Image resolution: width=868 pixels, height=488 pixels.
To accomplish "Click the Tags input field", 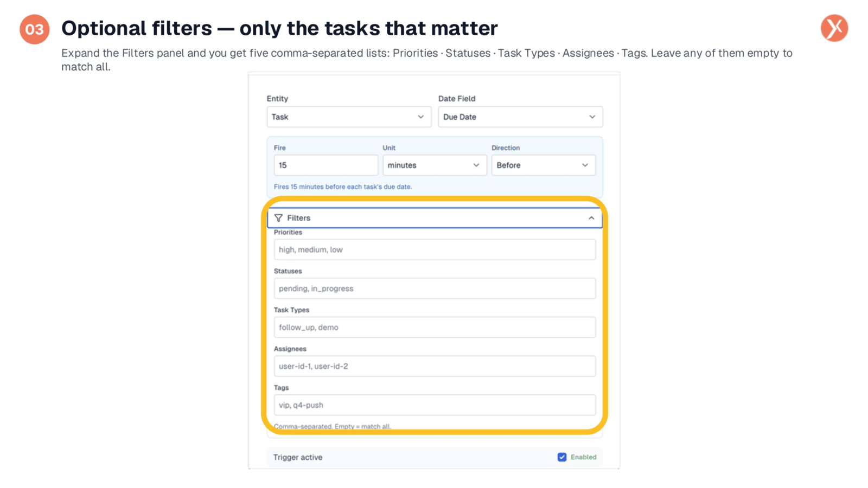I will (435, 405).
